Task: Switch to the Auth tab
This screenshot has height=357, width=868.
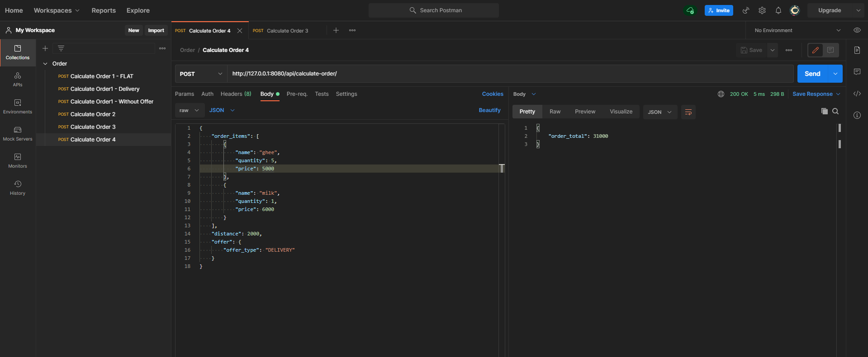Action: pyautogui.click(x=207, y=94)
